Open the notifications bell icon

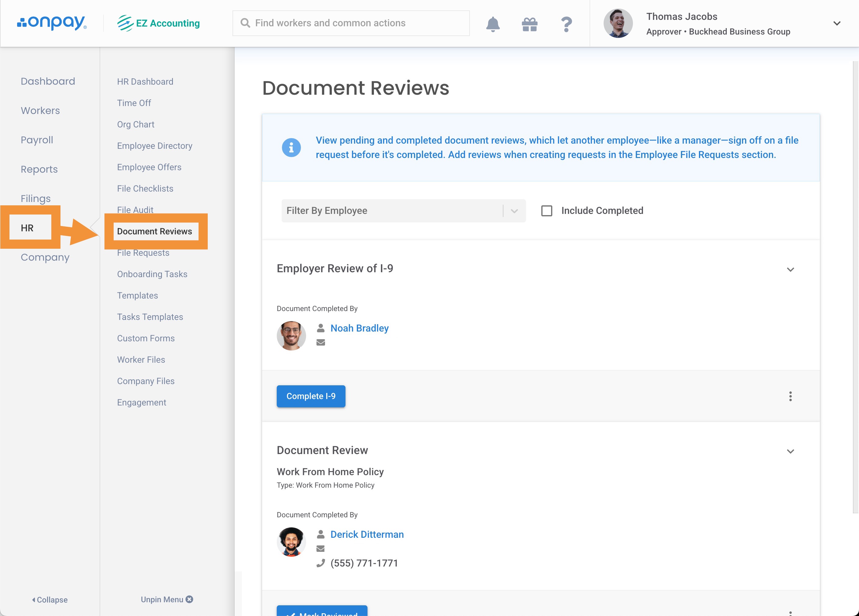(493, 24)
